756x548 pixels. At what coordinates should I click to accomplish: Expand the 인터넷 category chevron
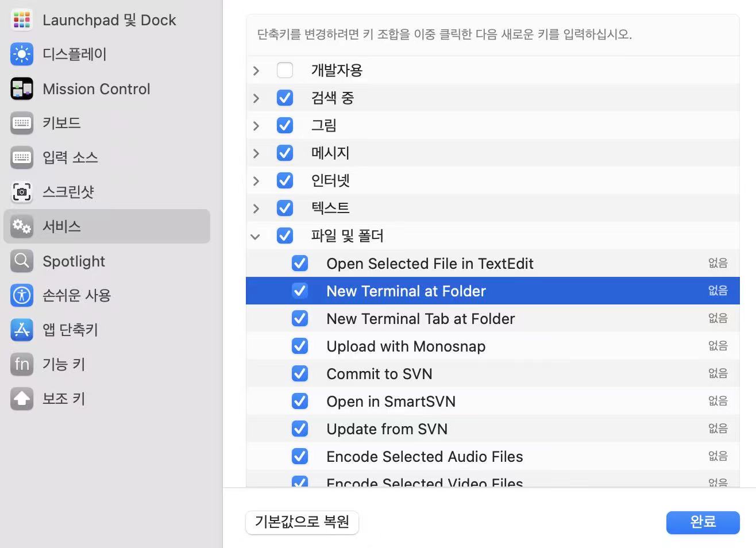256,181
